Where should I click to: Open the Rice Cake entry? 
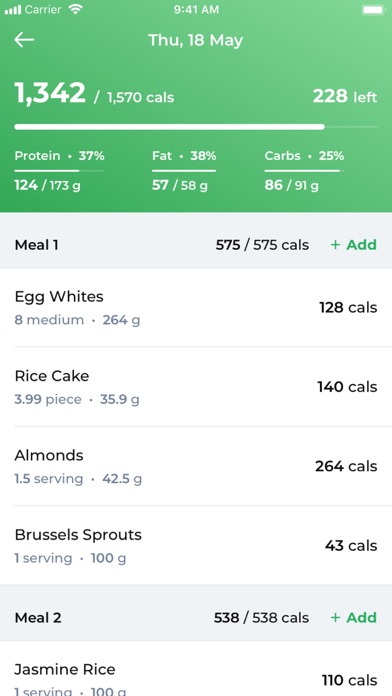pos(196,387)
